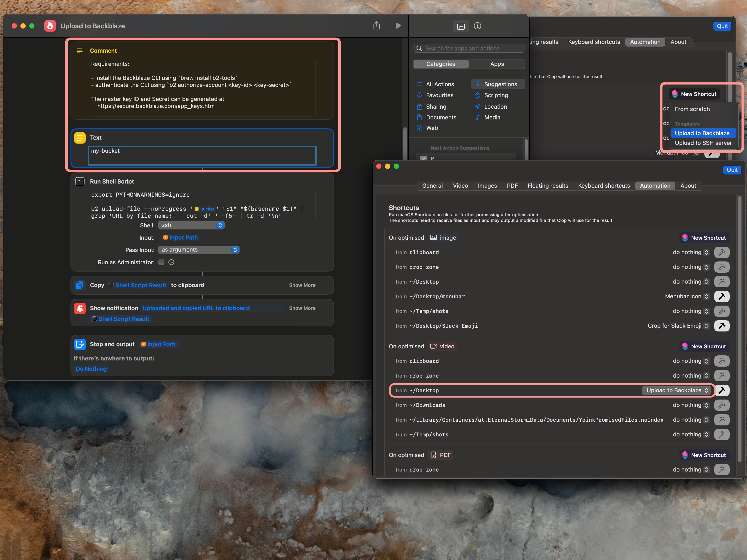Choose Upload to SSH server template

click(x=703, y=143)
